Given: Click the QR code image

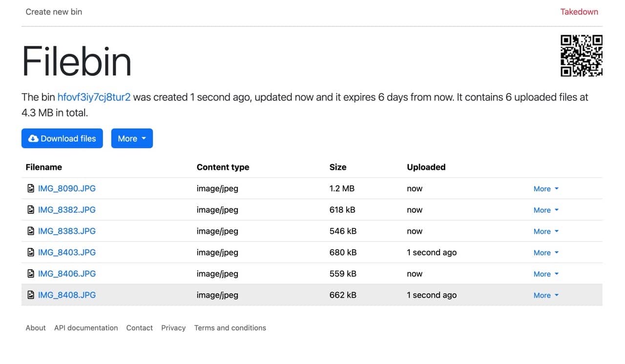Looking at the screenshot, I should [582, 56].
